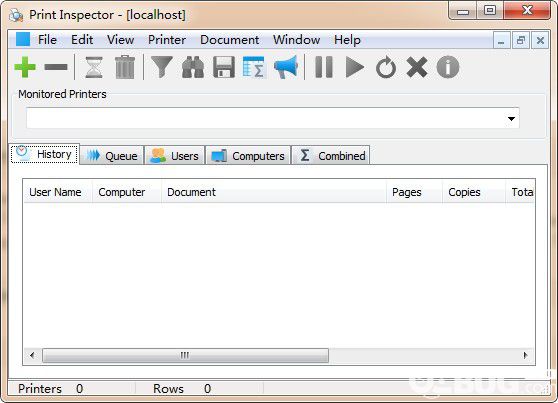Screen dimensions: 558x403
Task: Pause printing with the pause icon
Action: click(x=324, y=67)
